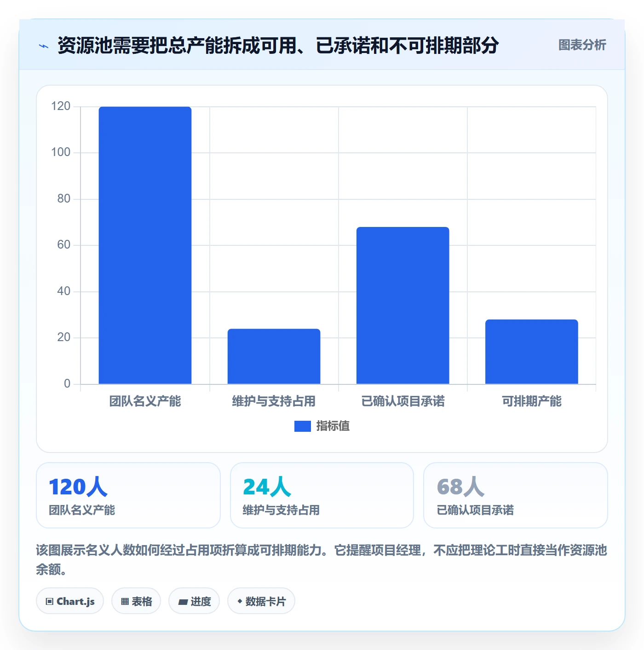Click the y-axis value 100
The width and height of the screenshot is (644, 650).
pos(61,152)
